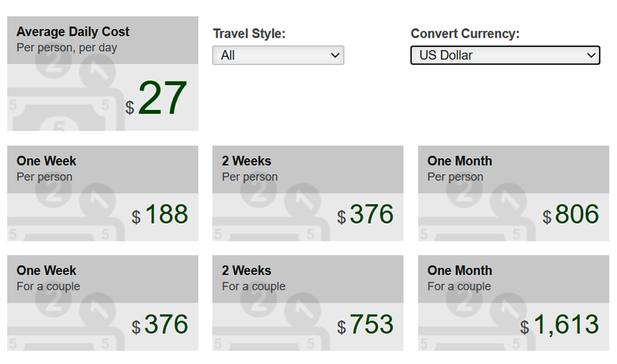617x364 pixels.
Task: Click the Convert Currency label text
Action: point(465,34)
